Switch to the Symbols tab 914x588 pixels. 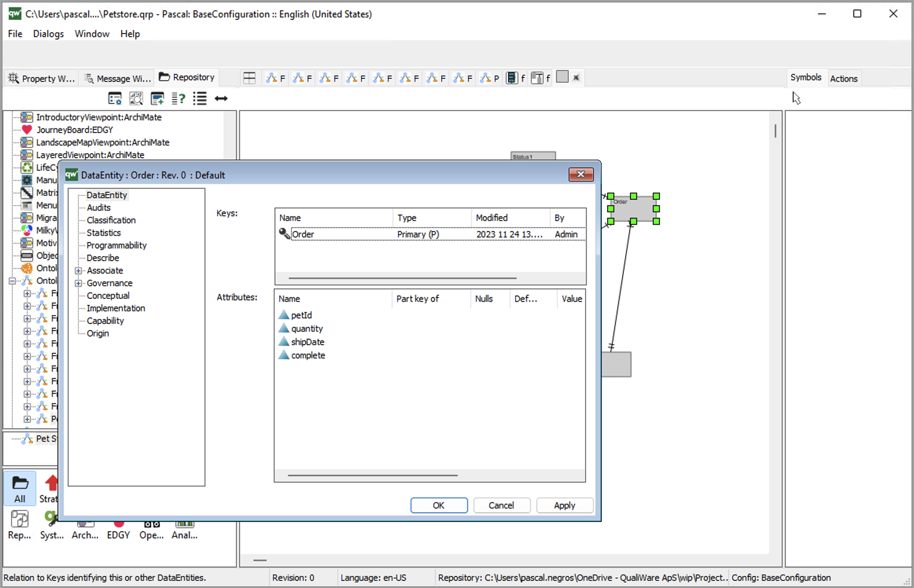[806, 77]
